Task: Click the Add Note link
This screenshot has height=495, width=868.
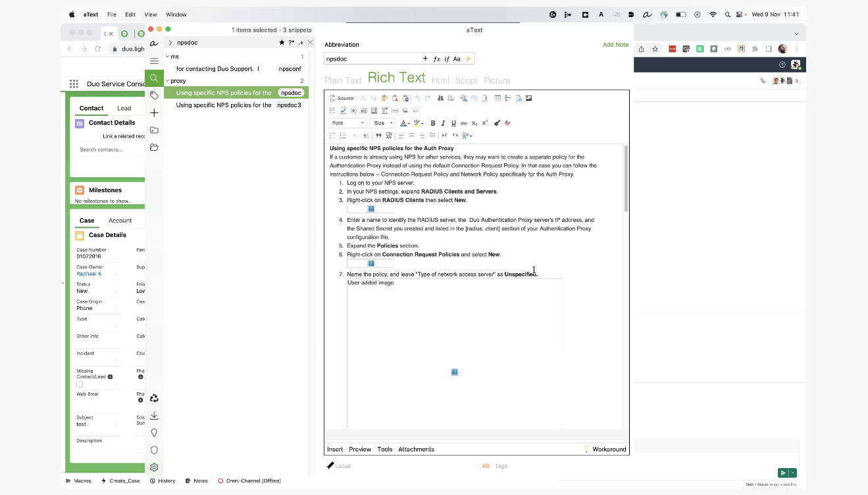Action: pyautogui.click(x=615, y=45)
